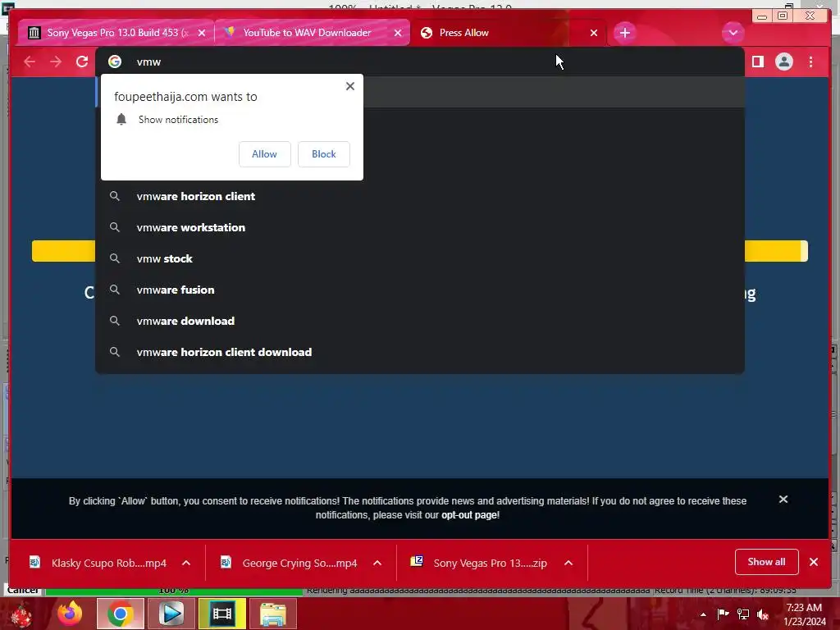The image size is (840, 630).
Task: Open the network tray icon
Action: coord(743,614)
